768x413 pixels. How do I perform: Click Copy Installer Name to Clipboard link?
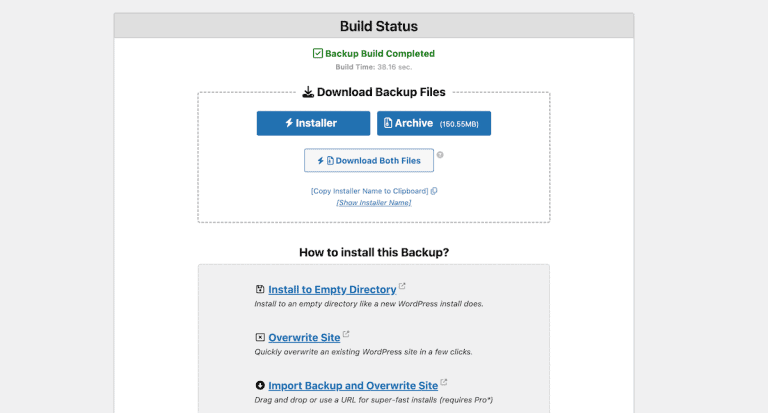370,191
